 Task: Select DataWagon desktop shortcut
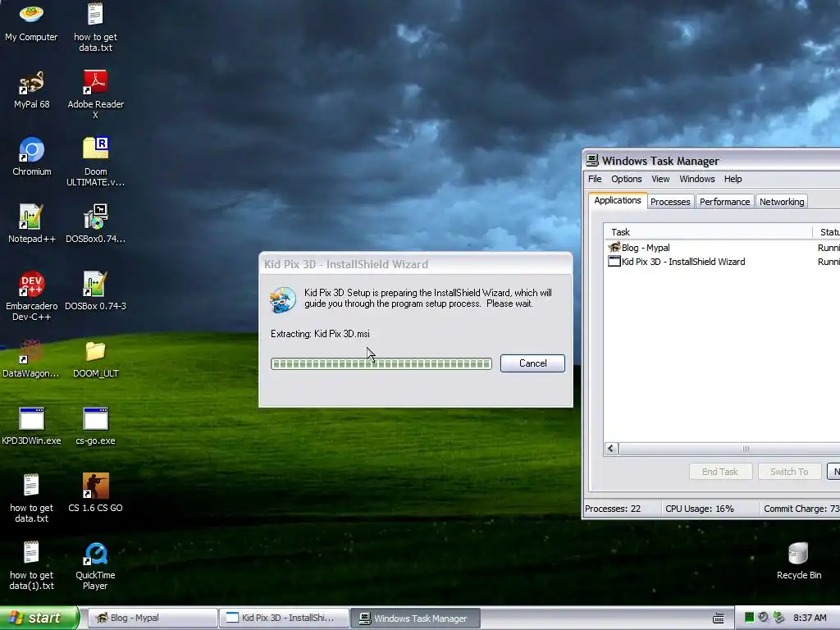(x=31, y=358)
